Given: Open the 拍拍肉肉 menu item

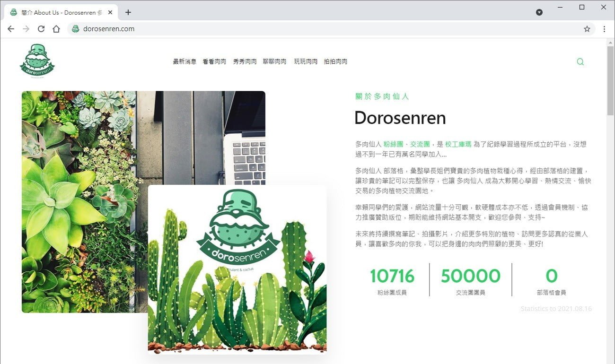Looking at the screenshot, I should (336, 61).
